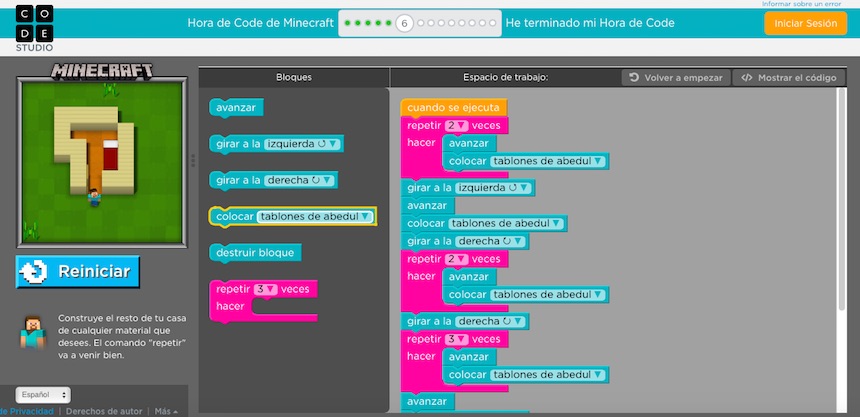The width and height of the screenshot is (860, 417).
Task: Click Hora de Code de Minecraft title
Action: tap(260, 23)
